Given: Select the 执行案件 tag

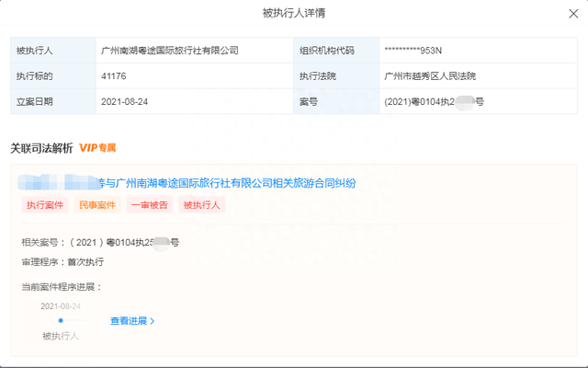Looking at the screenshot, I should coord(45,204).
